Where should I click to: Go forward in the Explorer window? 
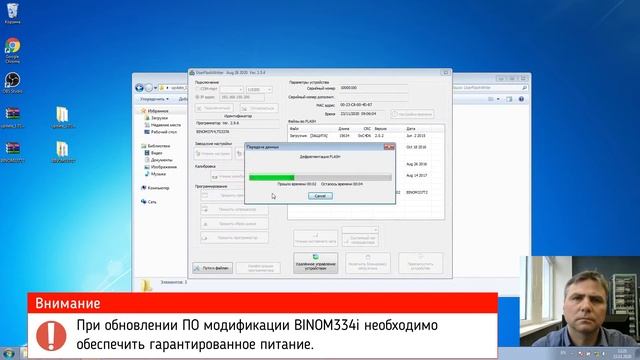tap(149, 88)
